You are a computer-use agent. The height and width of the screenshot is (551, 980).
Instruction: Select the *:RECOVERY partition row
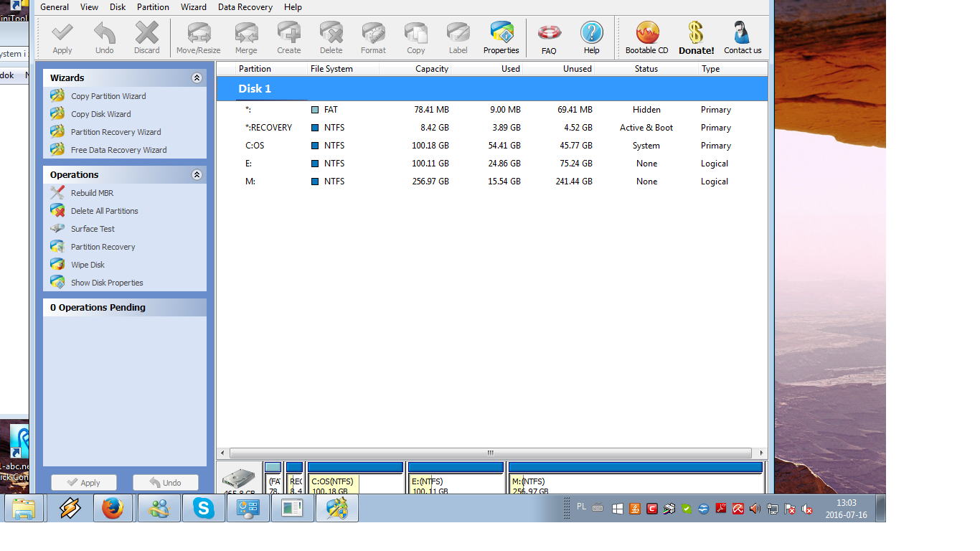(492, 128)
